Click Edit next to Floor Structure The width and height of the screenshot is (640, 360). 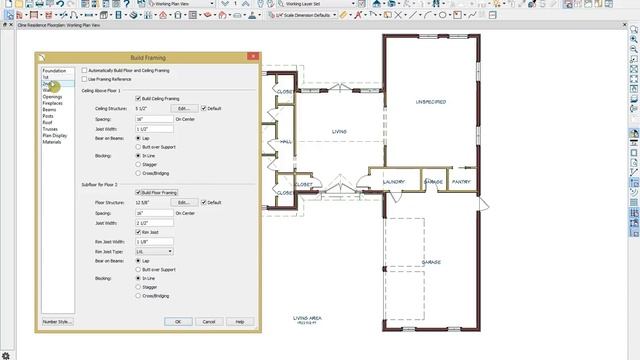[x=184, y=202]
